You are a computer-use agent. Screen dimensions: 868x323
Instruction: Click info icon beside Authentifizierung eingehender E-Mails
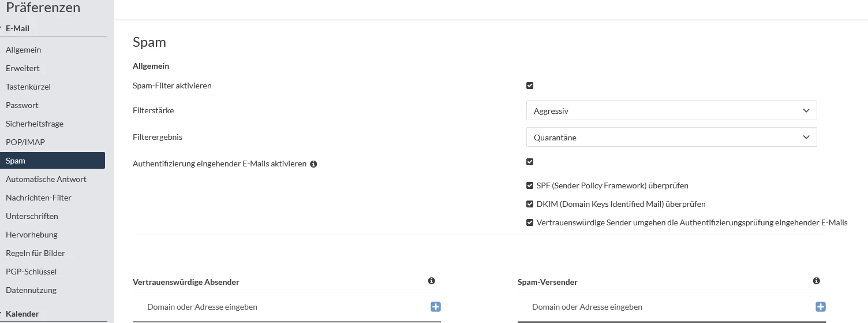pyautogui.click(x=313, y=164)
